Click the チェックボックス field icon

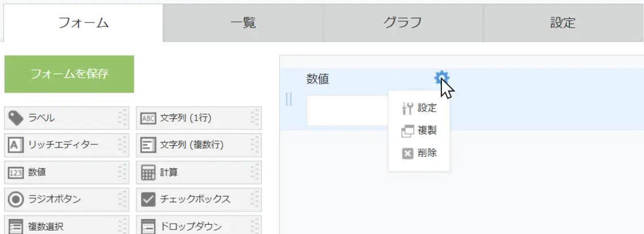[148, 199]
